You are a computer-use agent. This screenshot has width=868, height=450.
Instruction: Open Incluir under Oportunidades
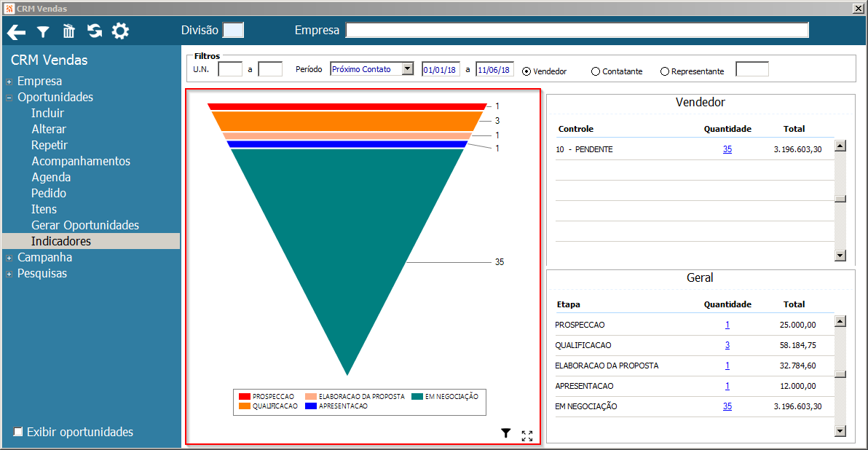[x=47, y=113]
